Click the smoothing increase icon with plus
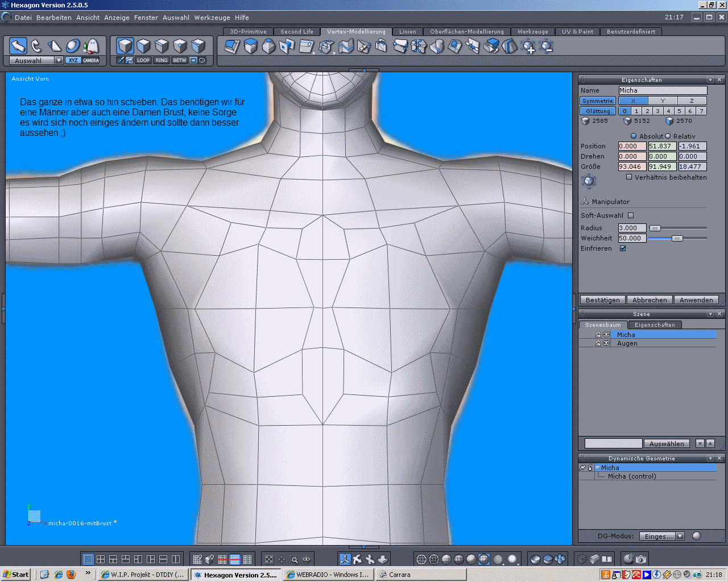This screenshot has width=728, height=582. (x=528, y=47)
